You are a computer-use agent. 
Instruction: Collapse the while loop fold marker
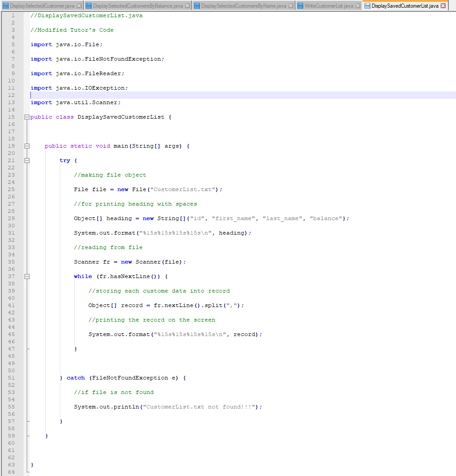27,276
